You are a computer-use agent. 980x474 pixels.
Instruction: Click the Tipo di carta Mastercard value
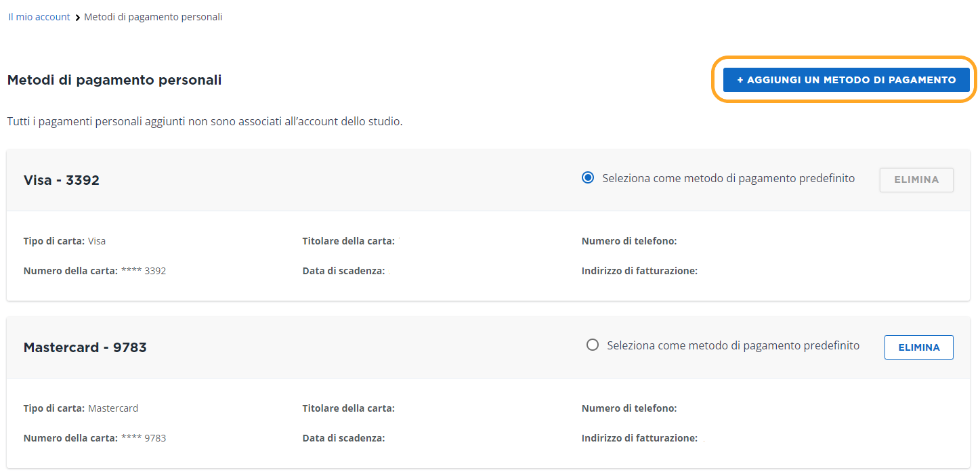(x=113, y=408)
